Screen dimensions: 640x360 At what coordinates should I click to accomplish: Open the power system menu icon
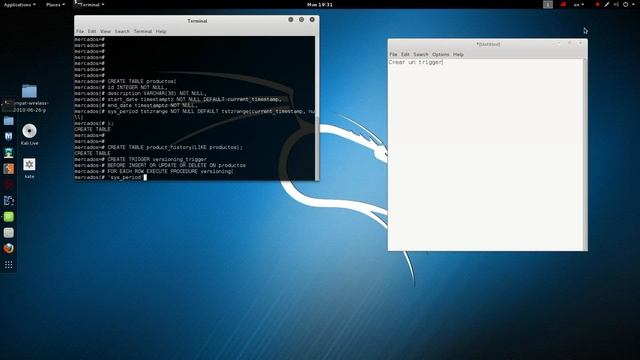[628, 4]
